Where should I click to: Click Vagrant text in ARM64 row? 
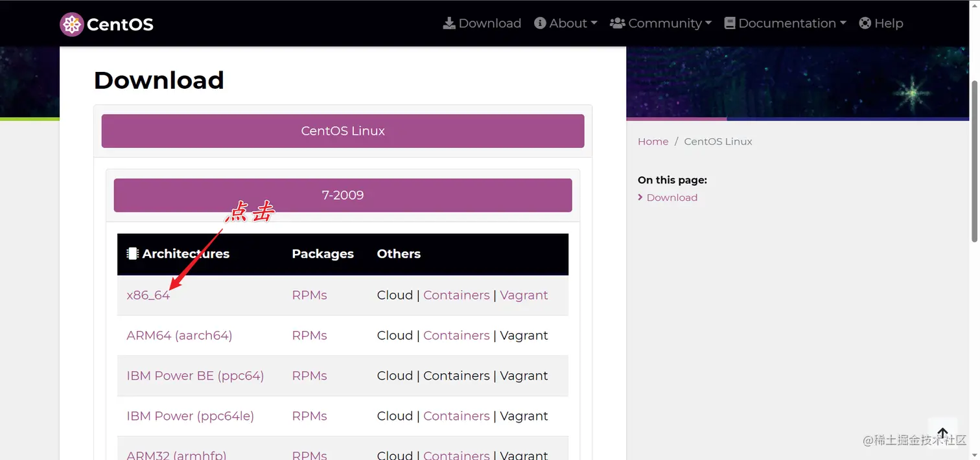(x=524, y=336)
